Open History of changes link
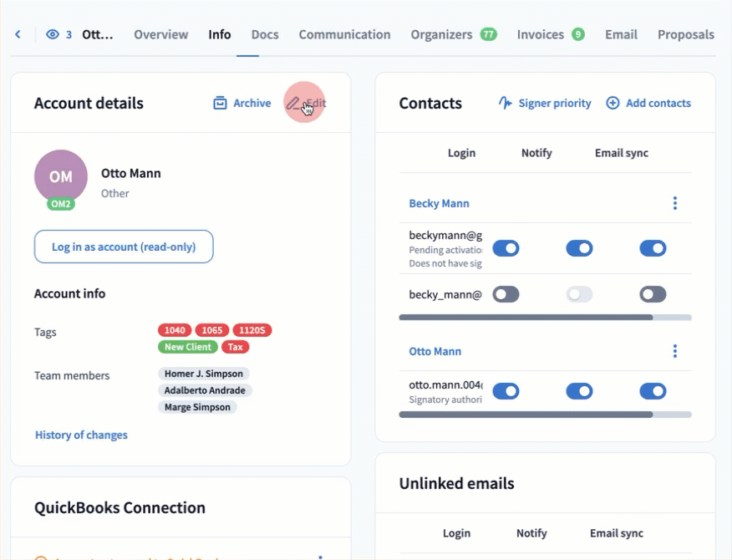 [81, 435]
